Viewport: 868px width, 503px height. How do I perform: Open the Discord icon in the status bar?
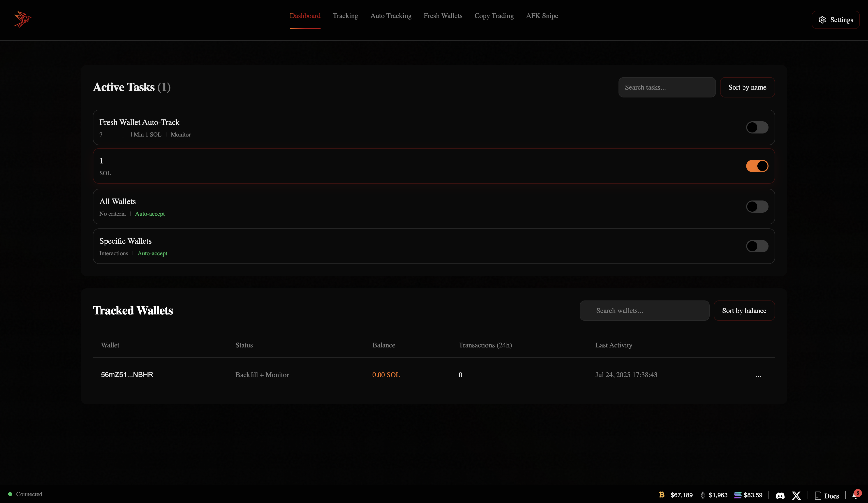(780, 495)
